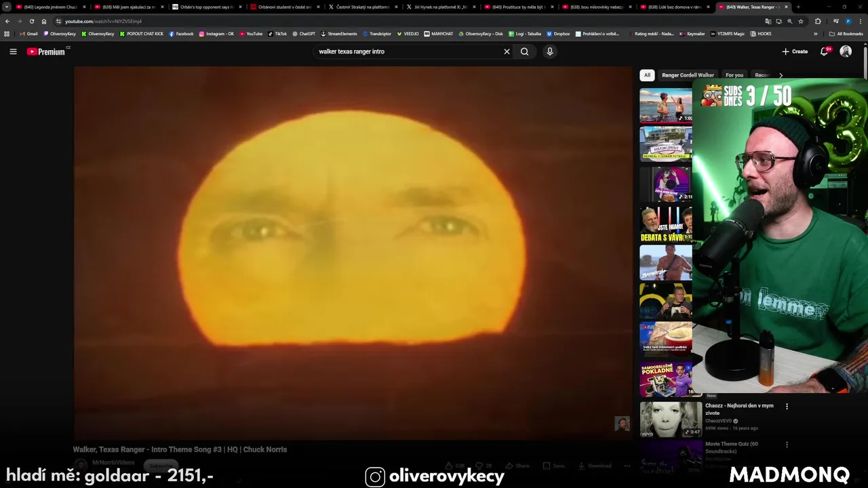Screen dimensions: 868x488
Task: Open YouTube notifications bell
Action: (825, 52)
